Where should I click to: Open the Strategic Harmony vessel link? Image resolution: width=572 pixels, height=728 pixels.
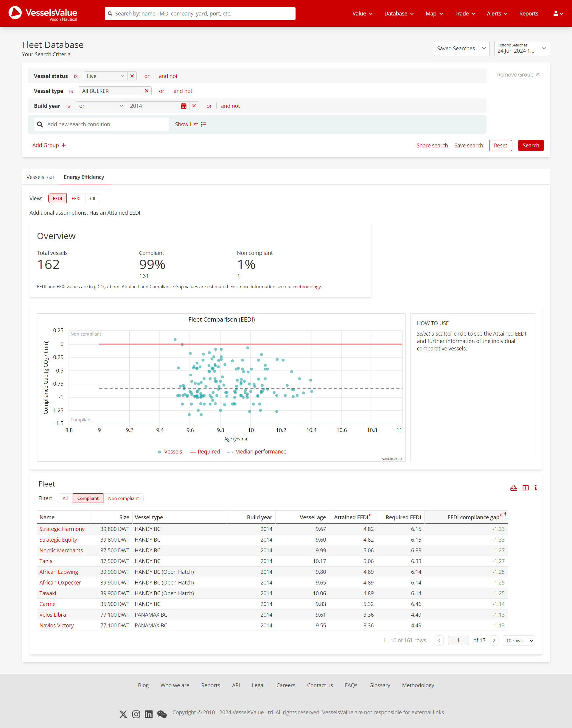(62, 529)
